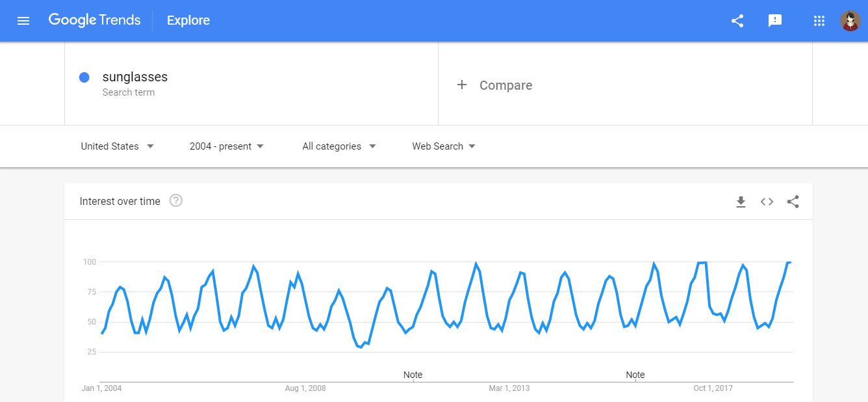This screenshot has width=868, height=402.
Task: Click the account profile avatar
Action: (850, 21)
